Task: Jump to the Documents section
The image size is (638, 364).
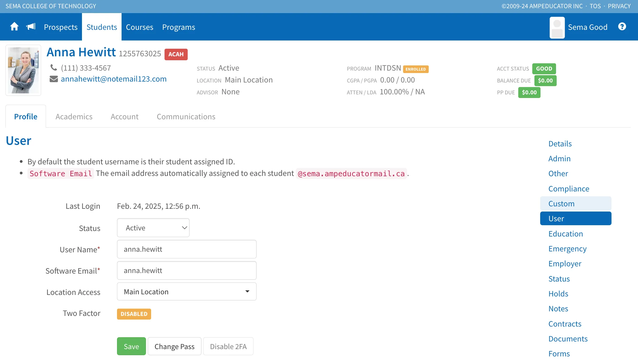Action: click(568, 339)
